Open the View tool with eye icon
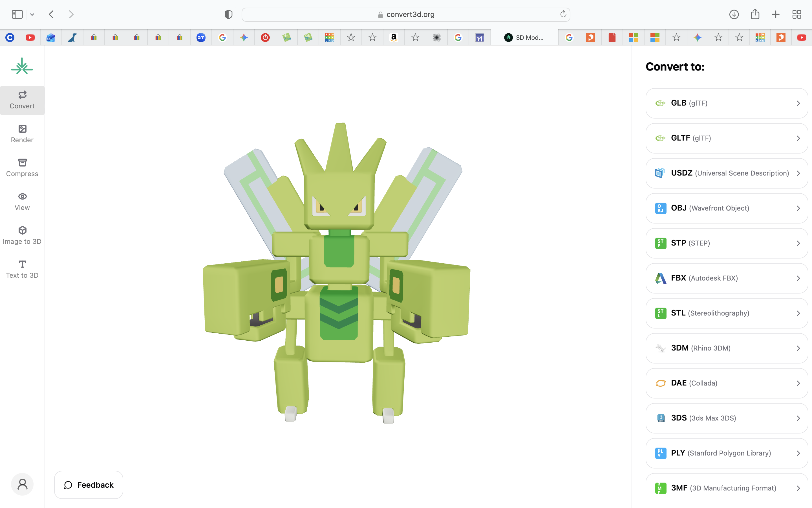812x508 pixels. pos(22,202)
